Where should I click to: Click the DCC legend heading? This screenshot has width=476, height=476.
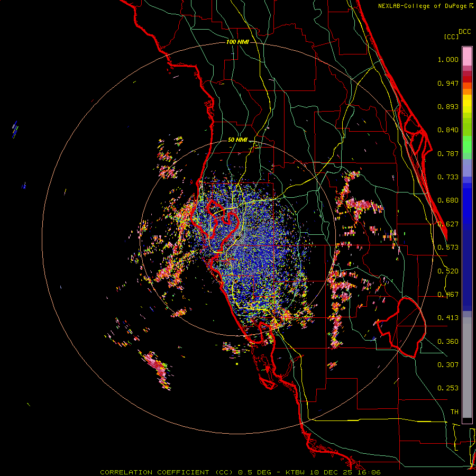point(464,32)
